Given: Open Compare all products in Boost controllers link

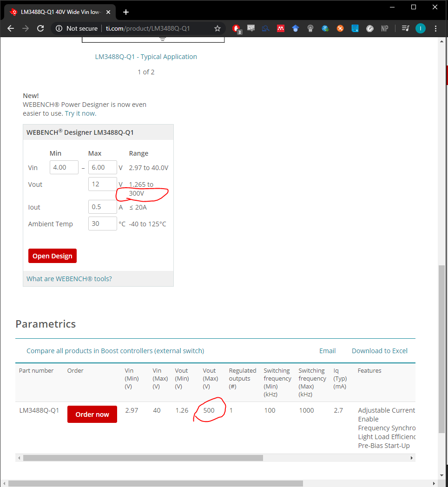Looking at the screenshot, I should point(115,351).
